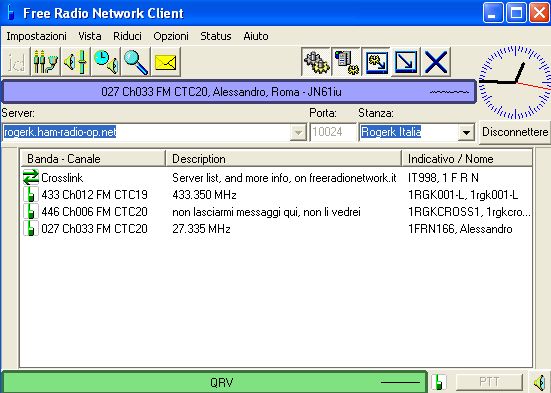Expand the Stanza room dropdown arrow
The height and width of the screenshot is (393, 551).
coord(466,133)
